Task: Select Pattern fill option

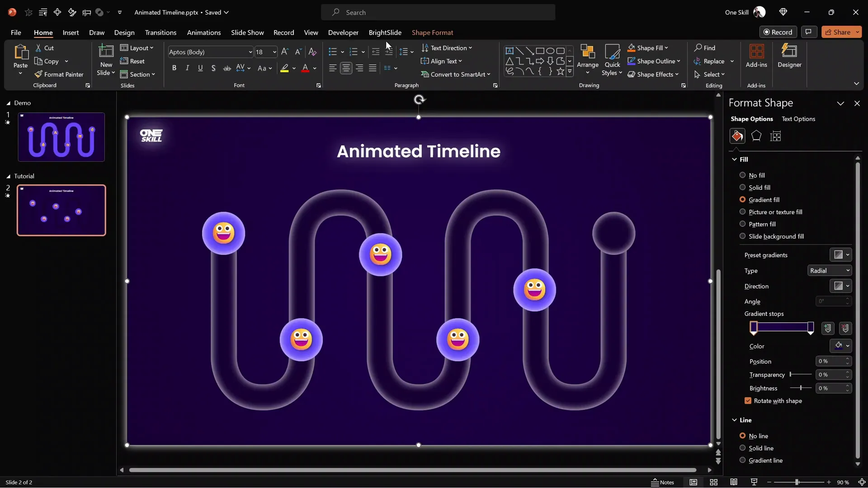Action: click(758, 224)
